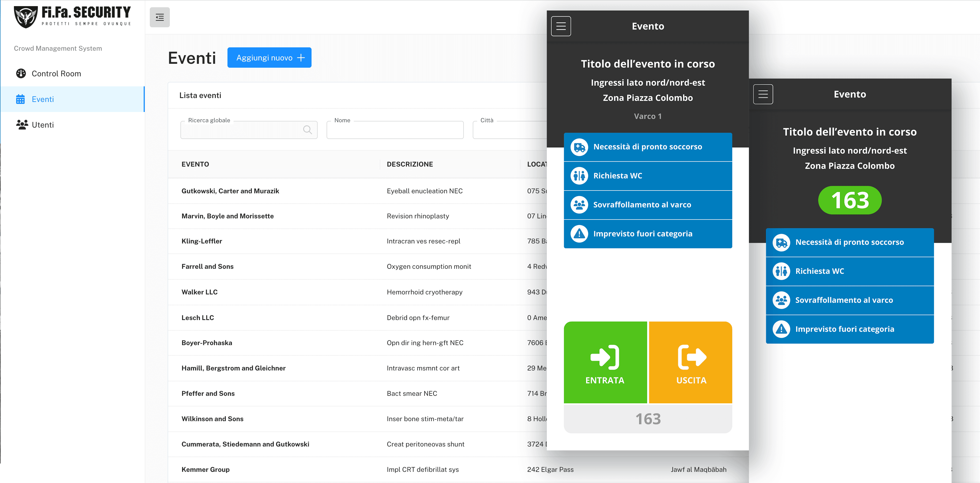Tap the orange USCITA button

(690, 363)
